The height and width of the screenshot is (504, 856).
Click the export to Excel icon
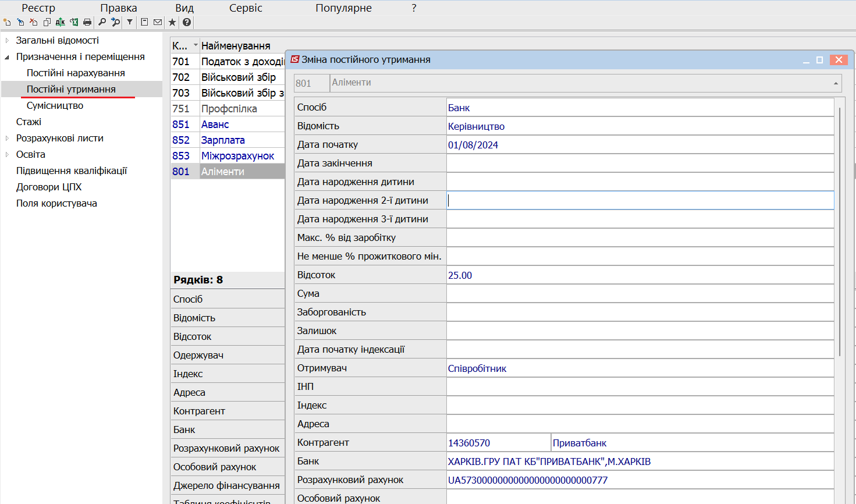point(74,22)
